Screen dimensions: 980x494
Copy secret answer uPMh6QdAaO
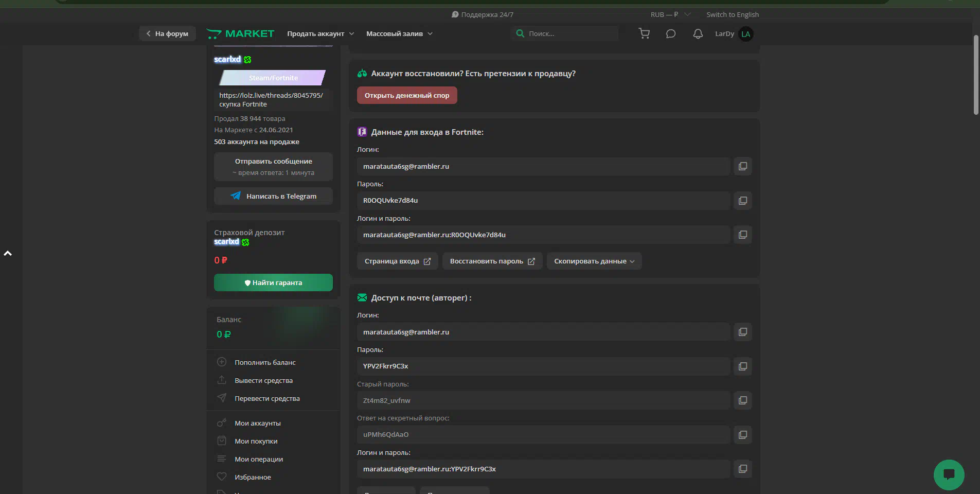click(742, 435)
